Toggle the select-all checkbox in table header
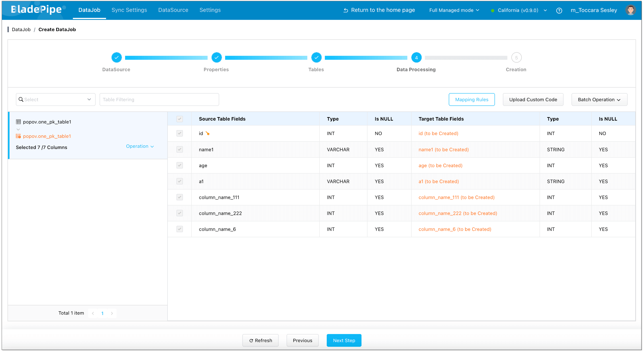This screenshot has height=352, width=644. pyautogui.click(x=180, y=119)
